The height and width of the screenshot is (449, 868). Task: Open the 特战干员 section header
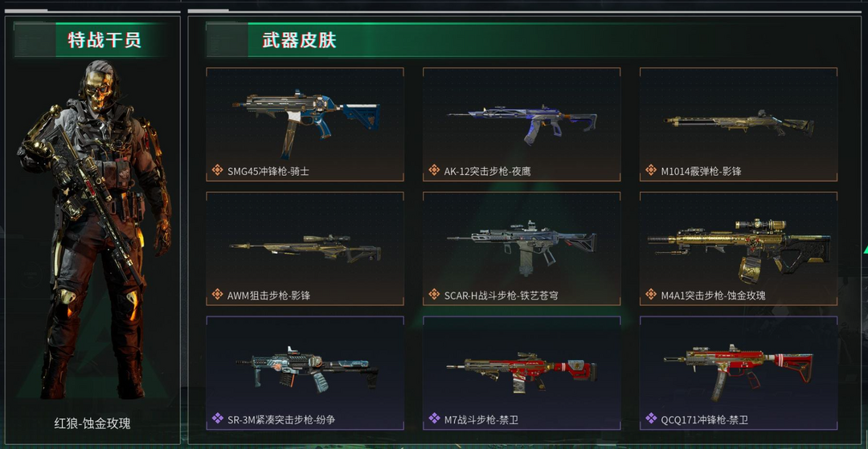pyautogui.click(x=104, y=40)
